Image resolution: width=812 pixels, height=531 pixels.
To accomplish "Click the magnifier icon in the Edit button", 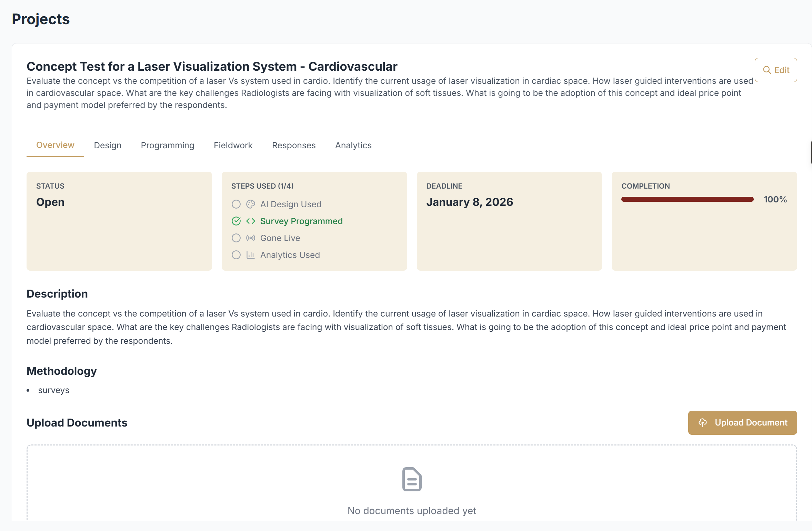I will 767,70.
